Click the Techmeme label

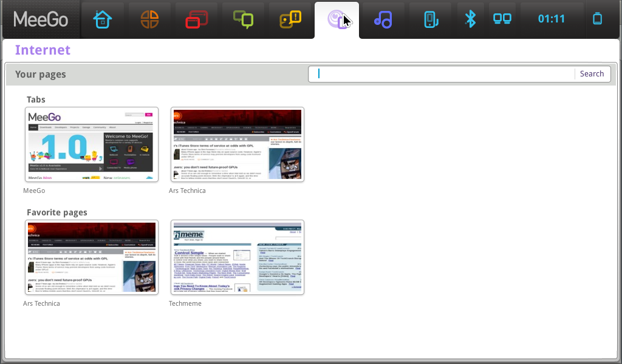point(185,303)
